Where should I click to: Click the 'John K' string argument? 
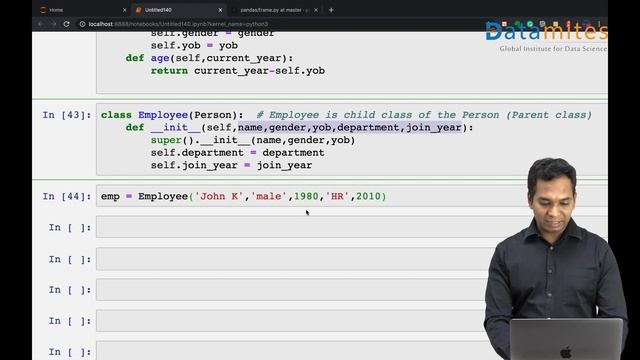tap(219, 196)
